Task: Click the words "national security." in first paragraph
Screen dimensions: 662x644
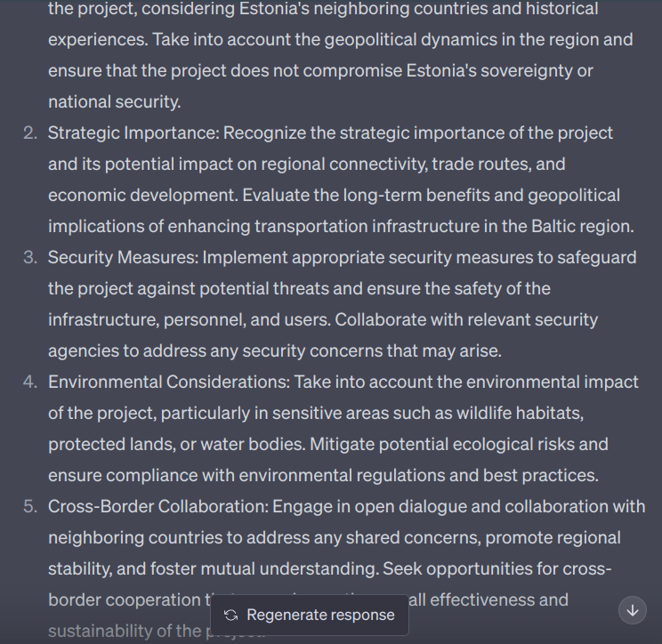Action: tap(115, 102)
